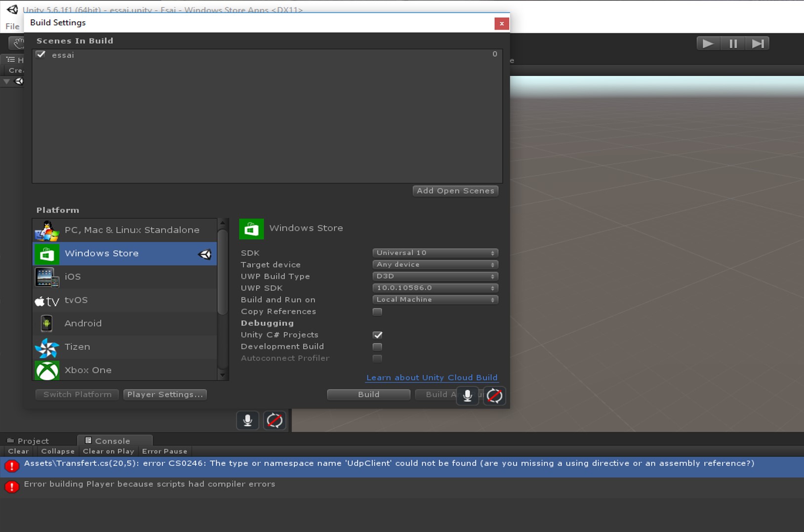
Task: Open the Learn about Unity Cloud Build link
Action: point(432,377)
